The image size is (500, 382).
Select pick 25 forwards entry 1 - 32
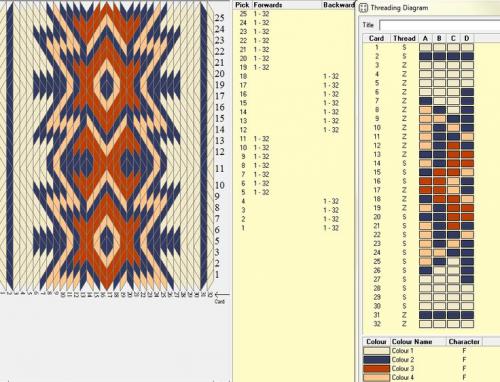(261, 14)
